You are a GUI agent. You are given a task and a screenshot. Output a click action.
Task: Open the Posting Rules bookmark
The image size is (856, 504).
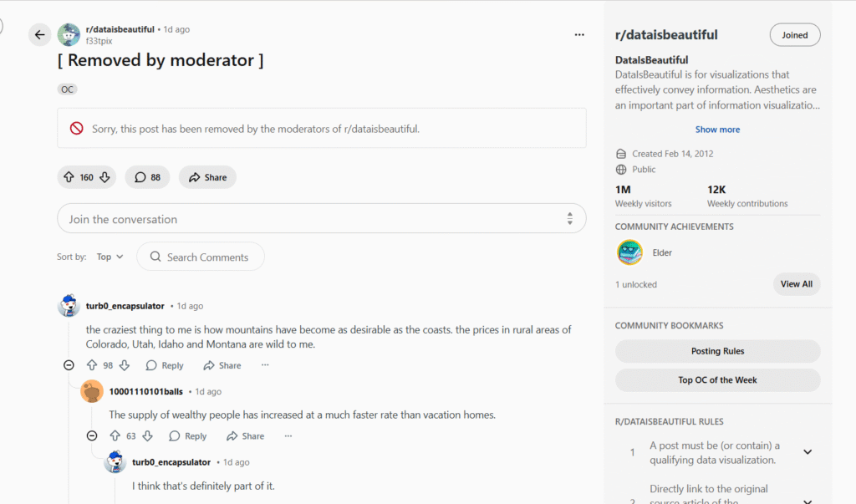(717, 351)
